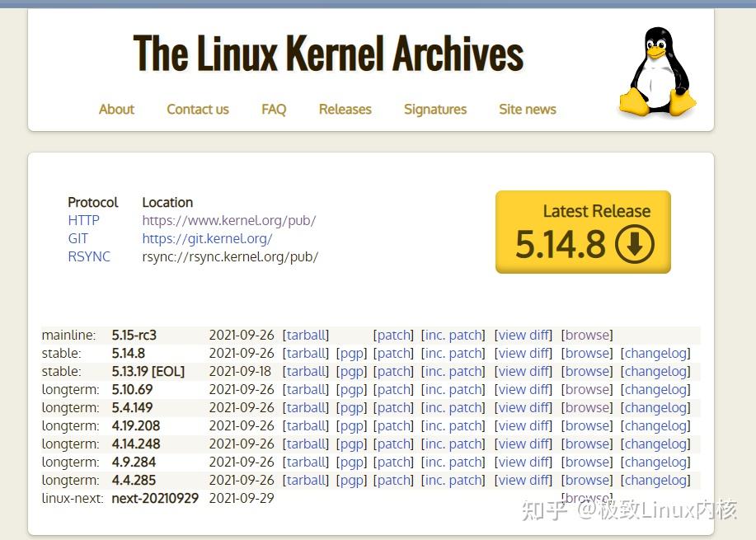Click the Latest Release 5.14.8 download button
The image size is (756, 540).
click(583, 232)
